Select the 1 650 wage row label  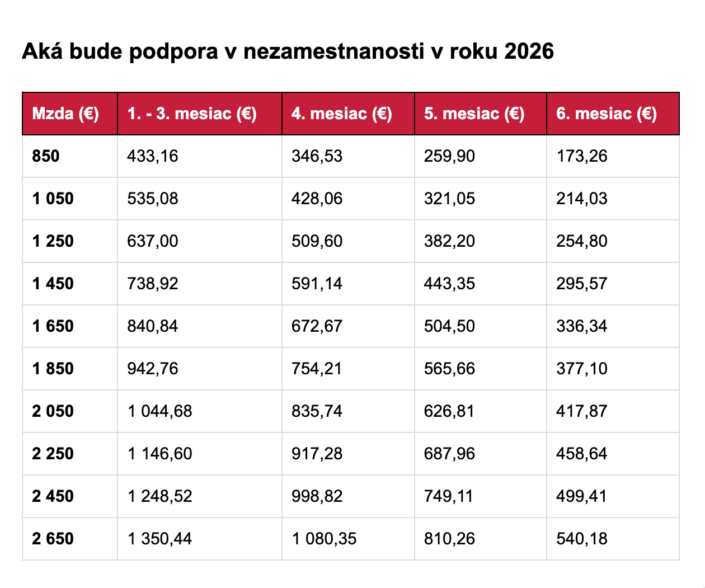(x=53, y=326)
